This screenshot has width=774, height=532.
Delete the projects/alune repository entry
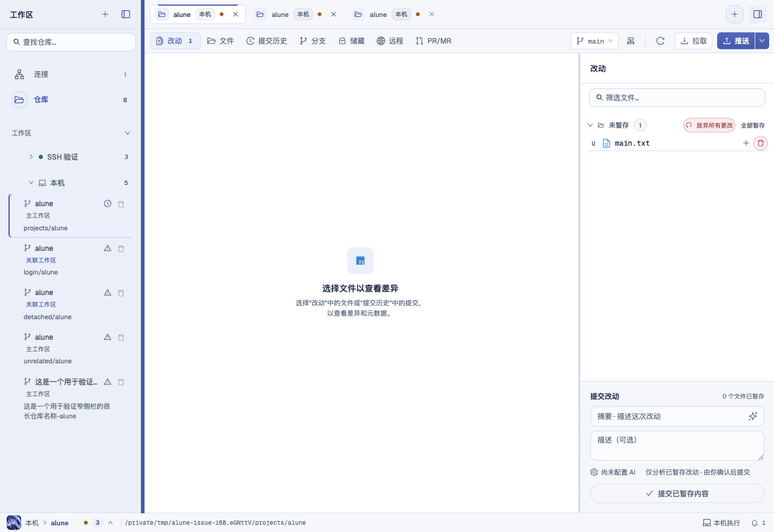click(x=121, y=204)
